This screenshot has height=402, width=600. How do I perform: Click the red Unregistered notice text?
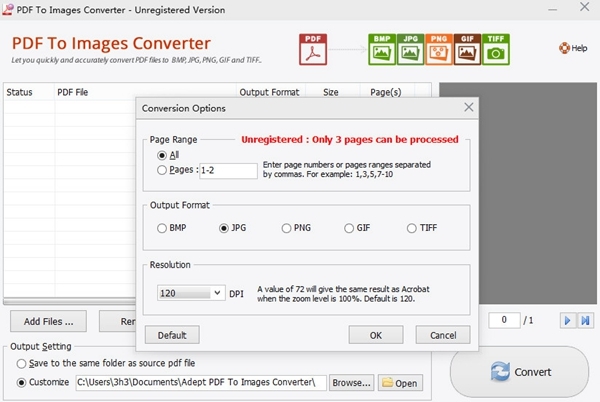pos(350,139)
